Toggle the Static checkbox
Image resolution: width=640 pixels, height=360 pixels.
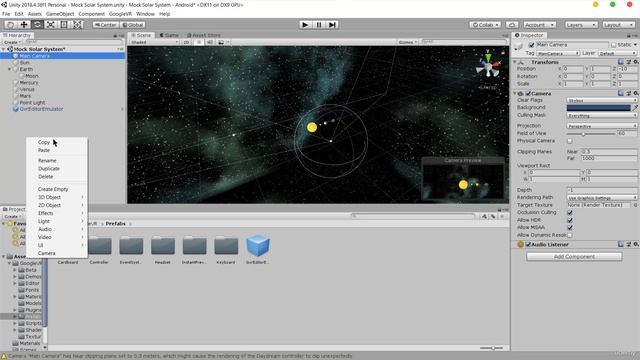point(613,45)
